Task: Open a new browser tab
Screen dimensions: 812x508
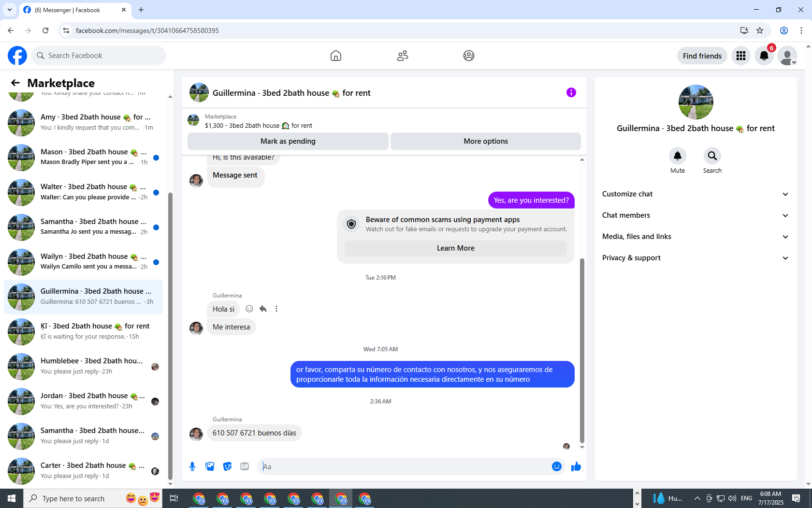Action: click(141, 10)
